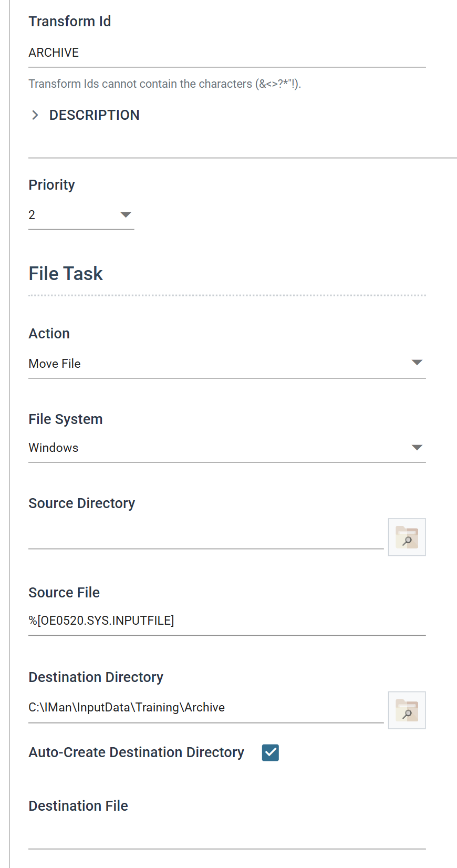The image size is (457, 868).
Task: Click the empty Destination File input field
Action: [x=227, y=835]
